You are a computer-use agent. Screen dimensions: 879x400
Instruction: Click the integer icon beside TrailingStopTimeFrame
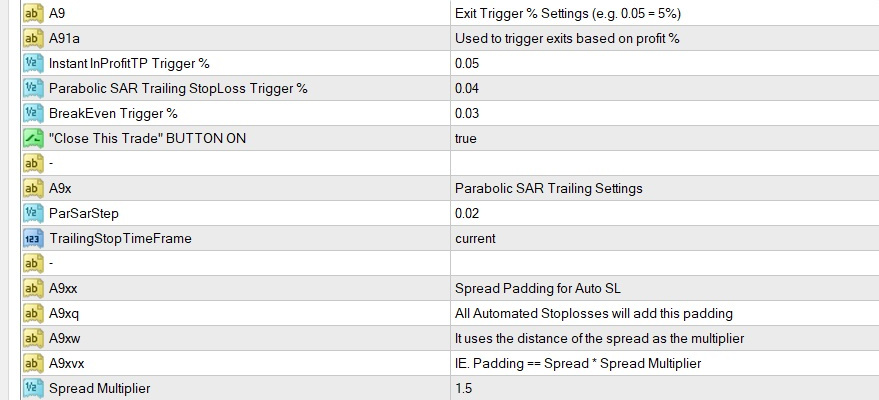pyautogui.click(x=31, y=238)
